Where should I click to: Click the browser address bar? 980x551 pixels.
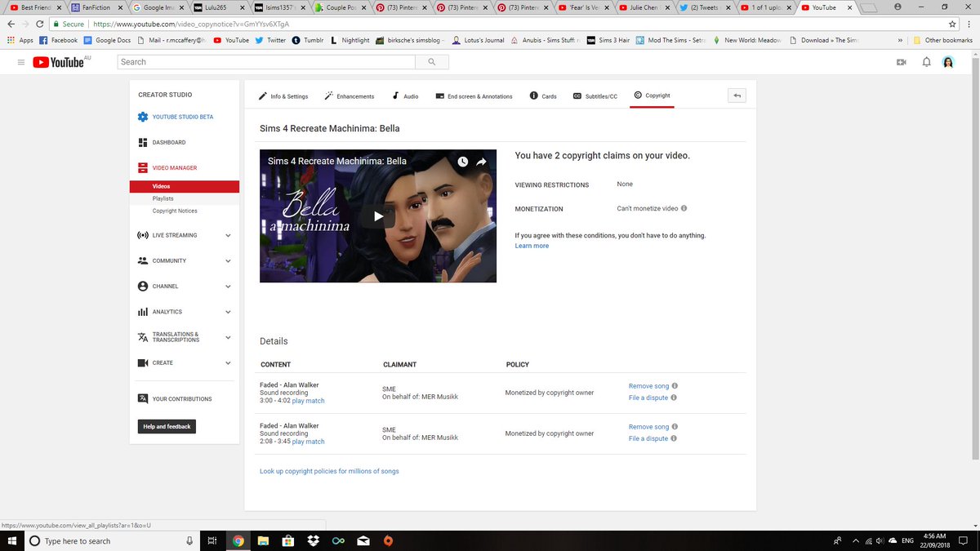(497, 24)
